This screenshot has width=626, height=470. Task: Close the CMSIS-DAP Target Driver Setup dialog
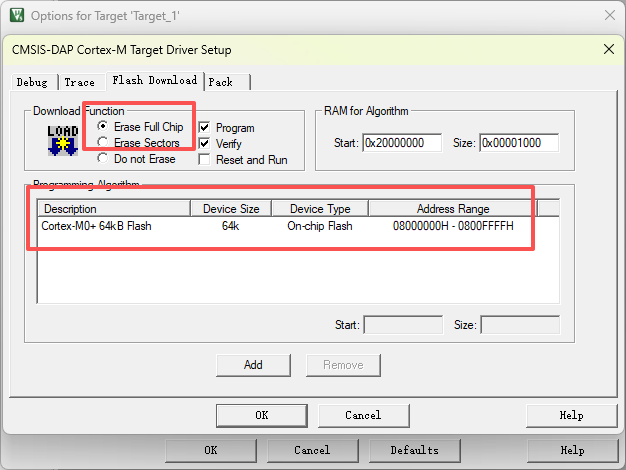pos(609,49)
